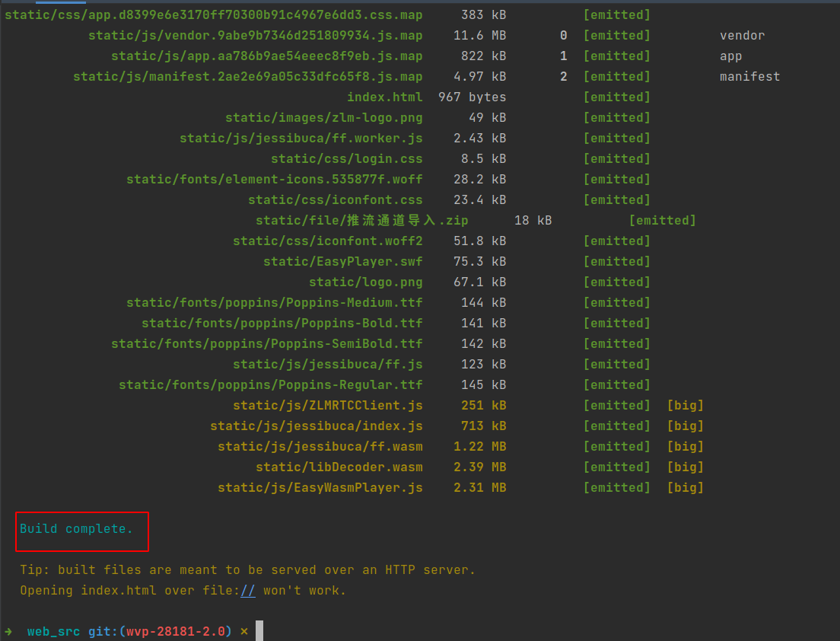Click the 'vendor' chunk name
The height and width of the screenshot is (641, 840).
742,36
